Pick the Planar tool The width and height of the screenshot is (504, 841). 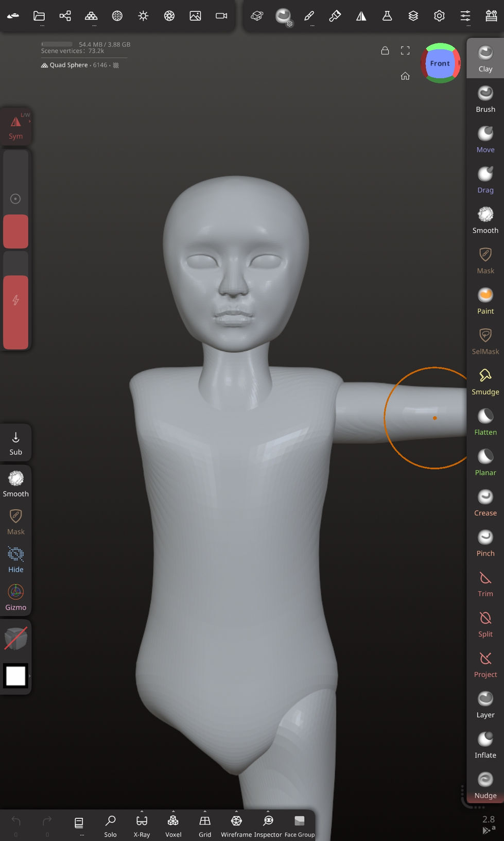[x=485, y=462]
